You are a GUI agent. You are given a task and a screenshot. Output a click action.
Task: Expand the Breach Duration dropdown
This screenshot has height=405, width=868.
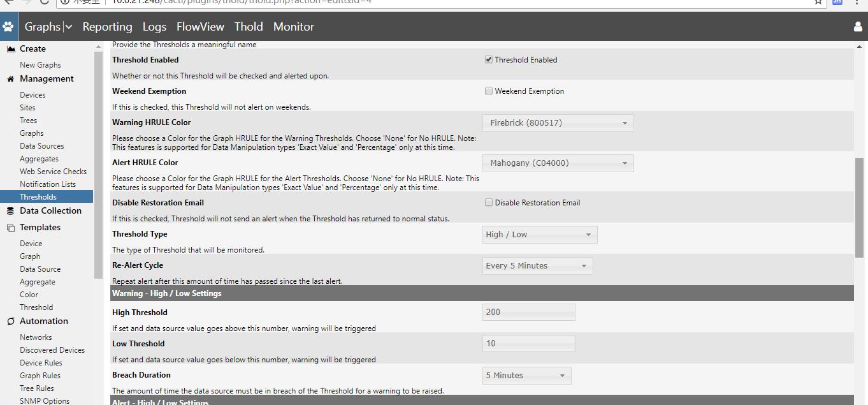pyautogui.click(x=526, y=375)
